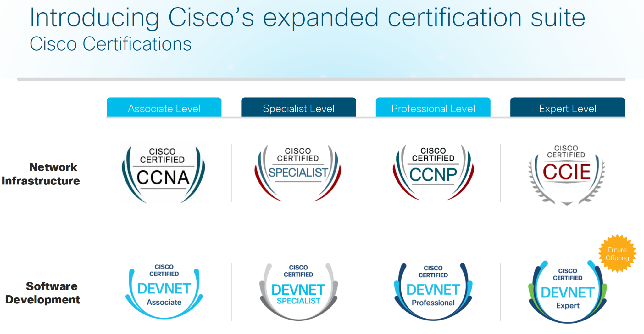This screenshot has width=644, height=334.
Task: Click the Professional Level header button
Action: [x=433, y=108]
